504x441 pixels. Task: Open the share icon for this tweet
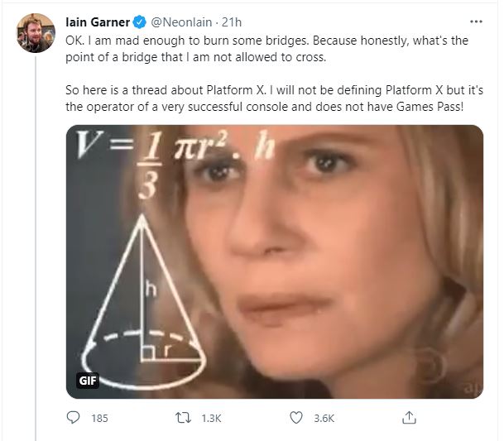[408, 418]
